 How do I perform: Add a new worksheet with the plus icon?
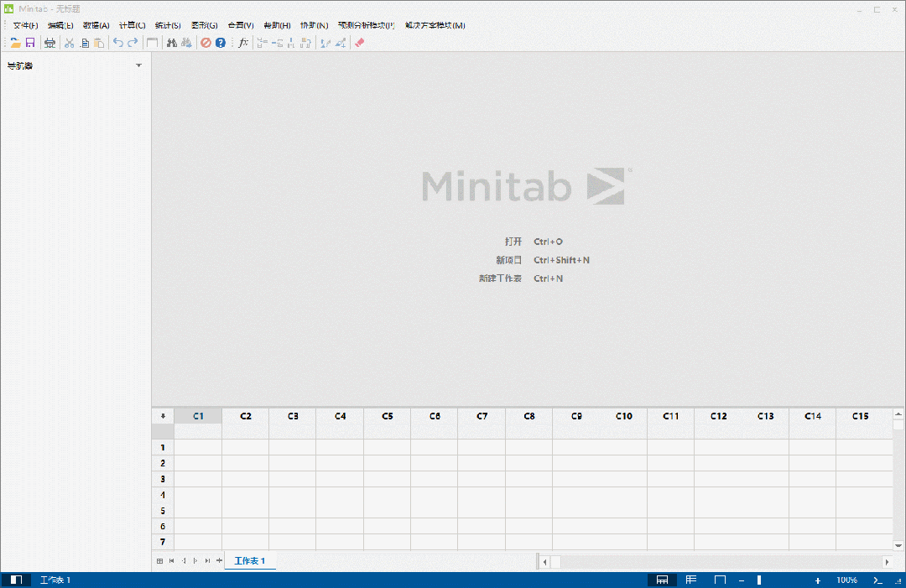219,561
